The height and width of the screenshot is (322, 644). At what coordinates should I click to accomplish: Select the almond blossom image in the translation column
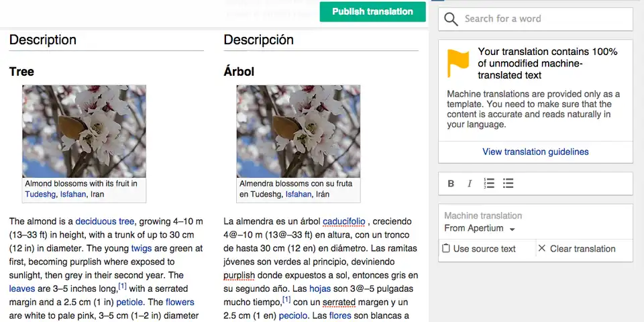pos(299,131)
